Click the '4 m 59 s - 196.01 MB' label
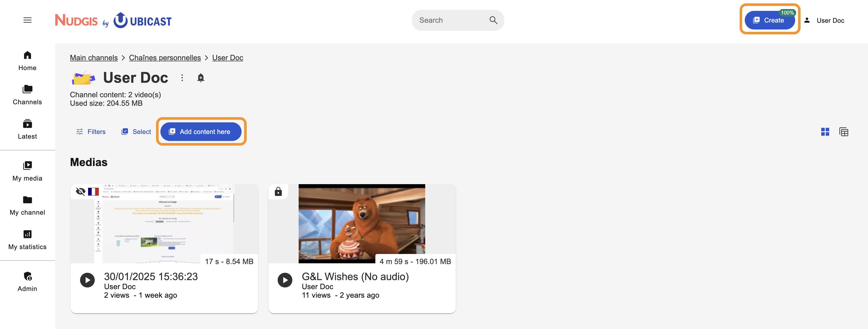The width and height of the screenshot is (868, 329). click(415, 261)
